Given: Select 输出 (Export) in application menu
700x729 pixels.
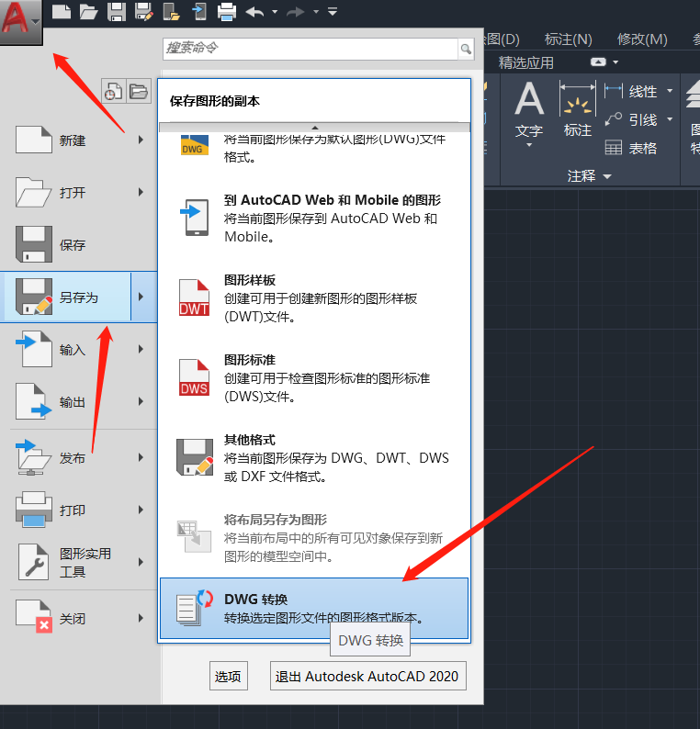Looking at the screenshot, I should click(79, 401).
